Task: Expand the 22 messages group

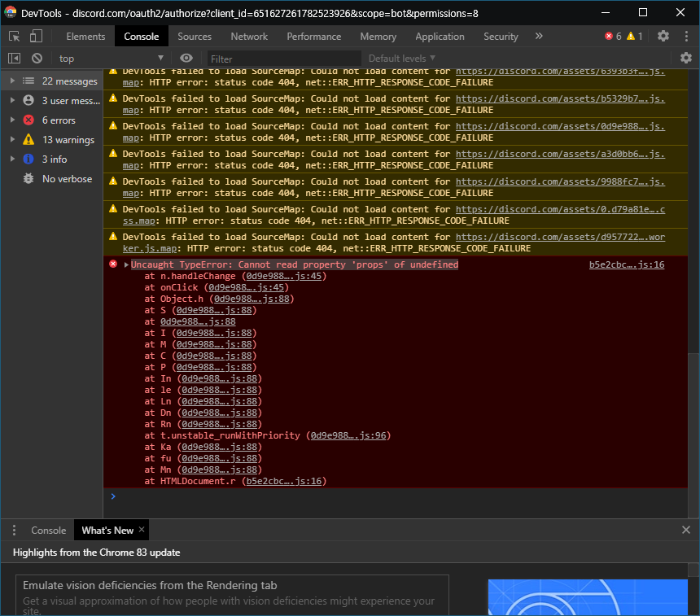Action: [12, 81]
